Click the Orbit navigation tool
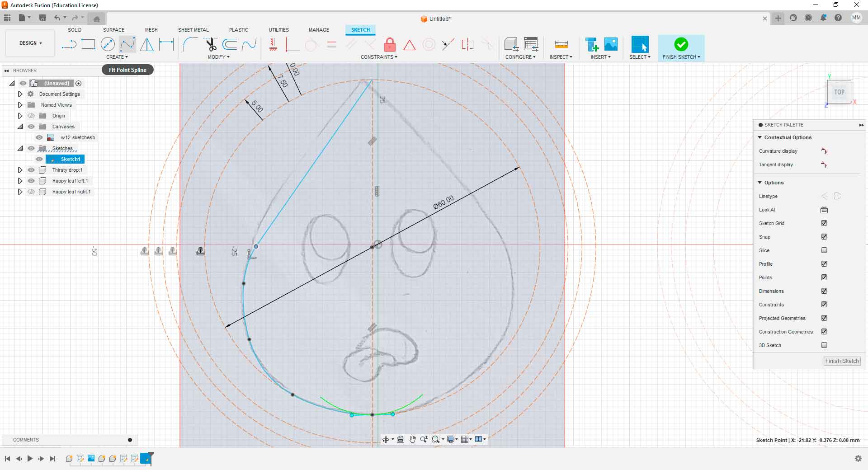The width and height of the screenshot is (868, 470). click(386, 439)
